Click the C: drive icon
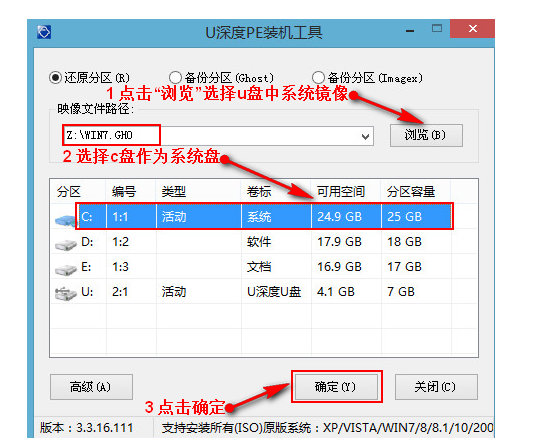This screenshot has height=446, width=539. [x=65, y=220]
